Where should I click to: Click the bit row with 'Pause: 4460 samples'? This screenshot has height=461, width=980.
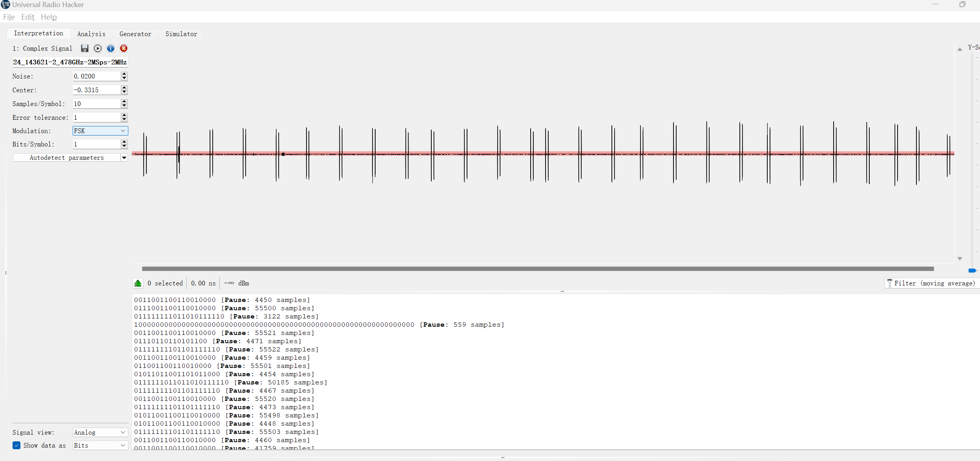tap(222, 440)
